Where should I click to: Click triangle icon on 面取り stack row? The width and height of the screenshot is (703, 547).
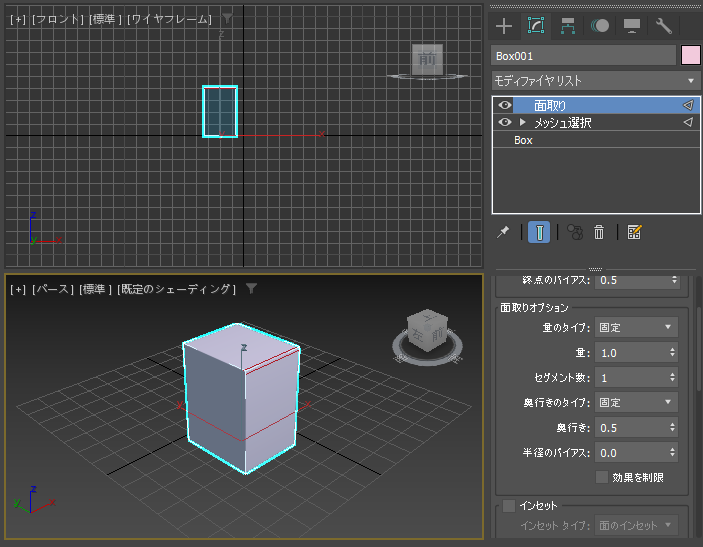pos(688,105)
